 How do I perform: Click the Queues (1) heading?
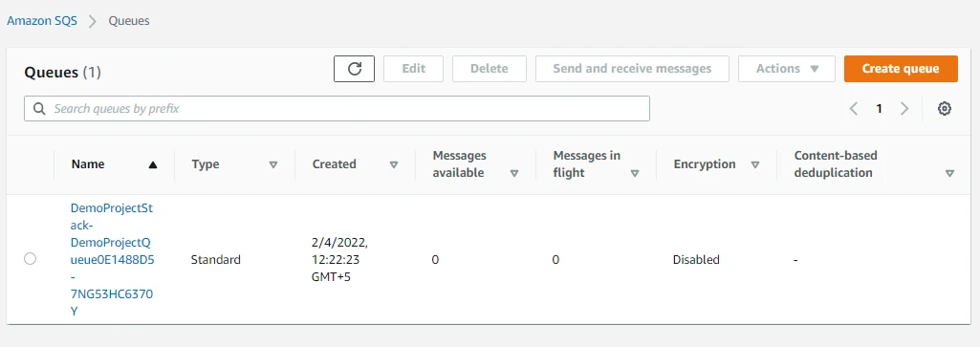click(x=62, y=73)
